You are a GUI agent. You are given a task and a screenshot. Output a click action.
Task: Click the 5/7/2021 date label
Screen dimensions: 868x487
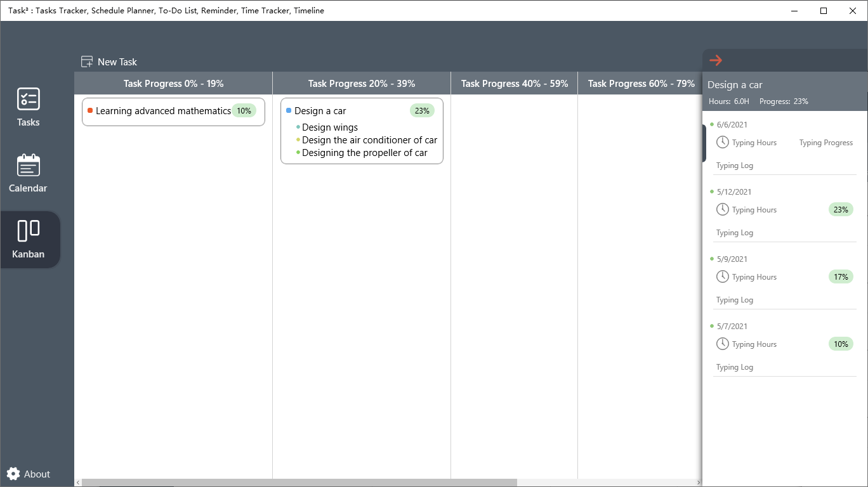click(x=732, y=327)
